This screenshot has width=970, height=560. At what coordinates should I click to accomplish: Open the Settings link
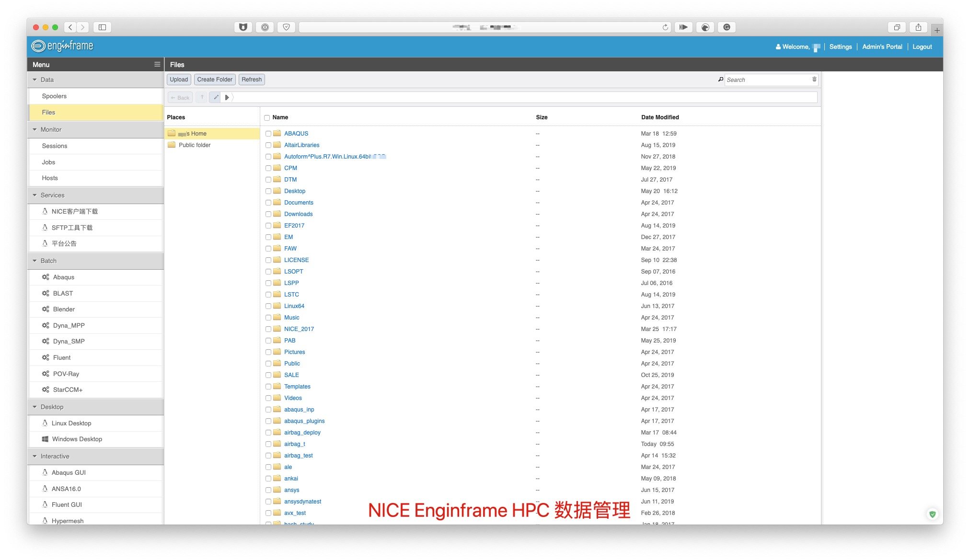click(841, 46)
